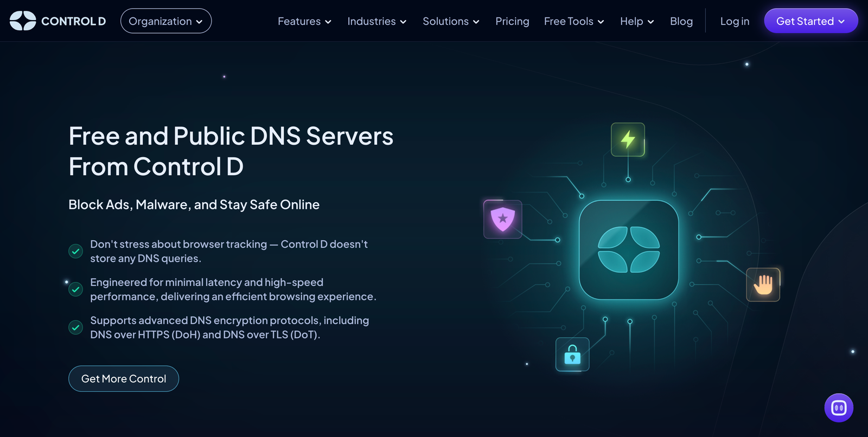868x437 pixels.
Task: Expand the Features menu
Action: tap(304, 21)
